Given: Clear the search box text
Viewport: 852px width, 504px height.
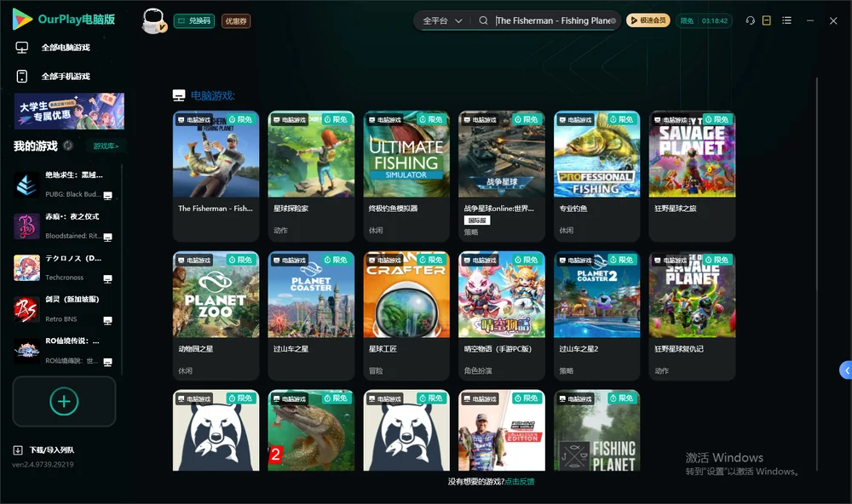Looking at the screenshot, I should 613,20.
